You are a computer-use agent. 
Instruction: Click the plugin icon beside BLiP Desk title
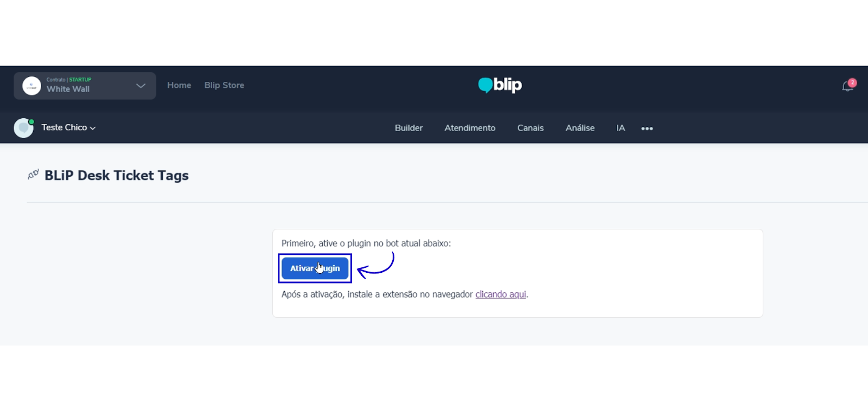pyautogui.click(x=33, y=175)
